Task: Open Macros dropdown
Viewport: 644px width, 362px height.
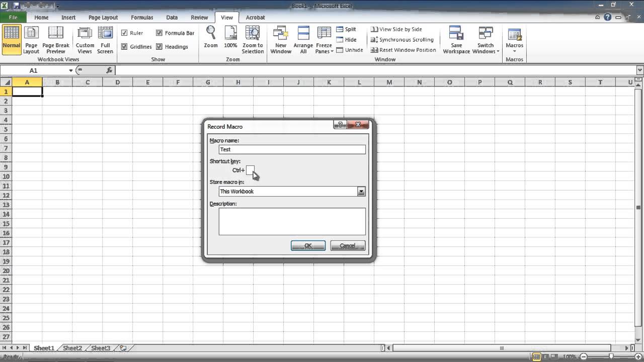Action: pos(515,40)
